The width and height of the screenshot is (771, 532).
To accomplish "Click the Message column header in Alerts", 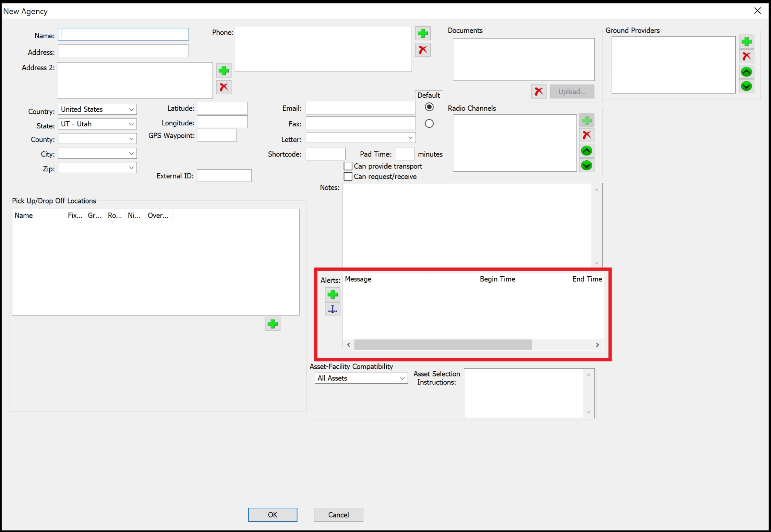I will 386,279.
